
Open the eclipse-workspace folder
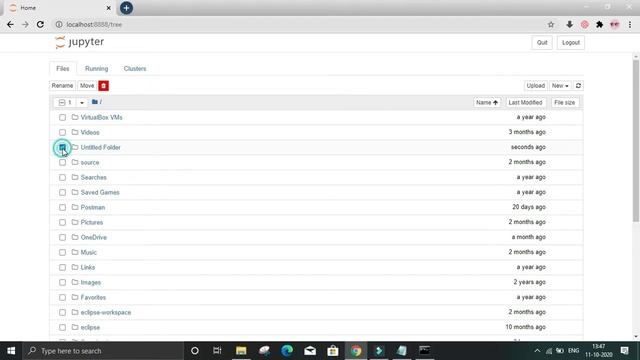106,312
